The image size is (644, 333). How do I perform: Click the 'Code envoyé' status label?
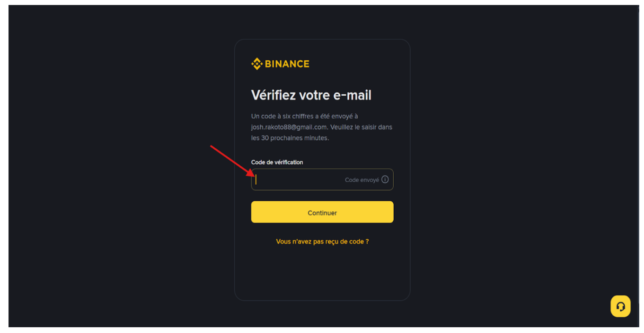(362, 179)
